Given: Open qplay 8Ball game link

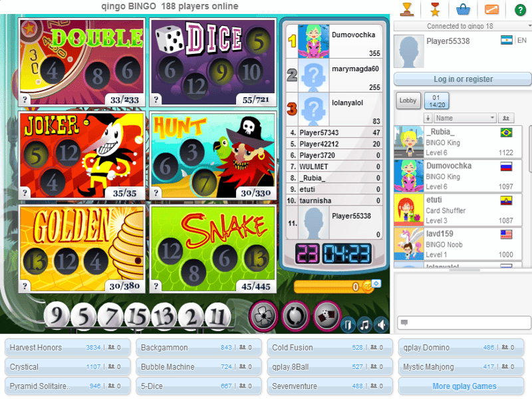Looking at the screenshot, I should pos(330,367).
